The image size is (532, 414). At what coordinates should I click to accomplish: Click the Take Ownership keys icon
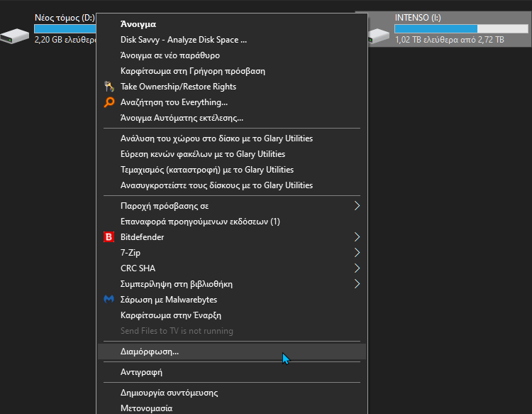(x=109, y=87)
